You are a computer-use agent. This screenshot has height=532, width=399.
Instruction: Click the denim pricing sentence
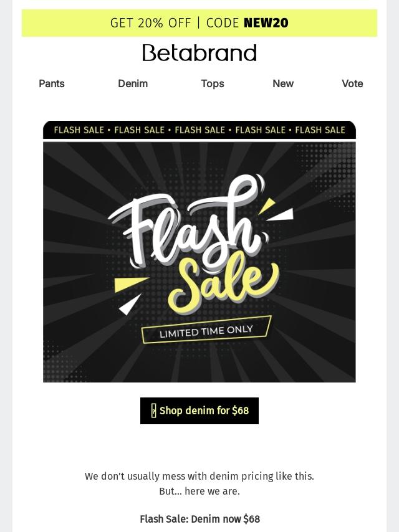(x=199, y=477)
